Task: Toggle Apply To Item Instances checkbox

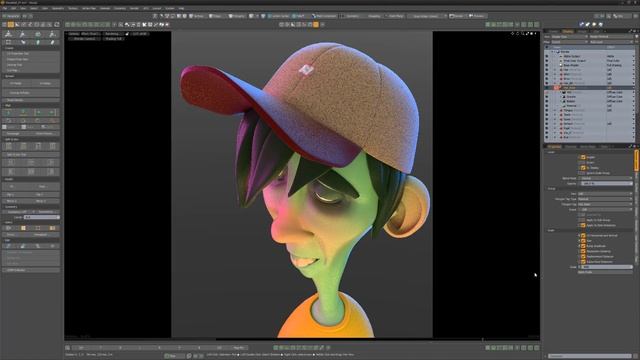Action: tap(583, 225)
